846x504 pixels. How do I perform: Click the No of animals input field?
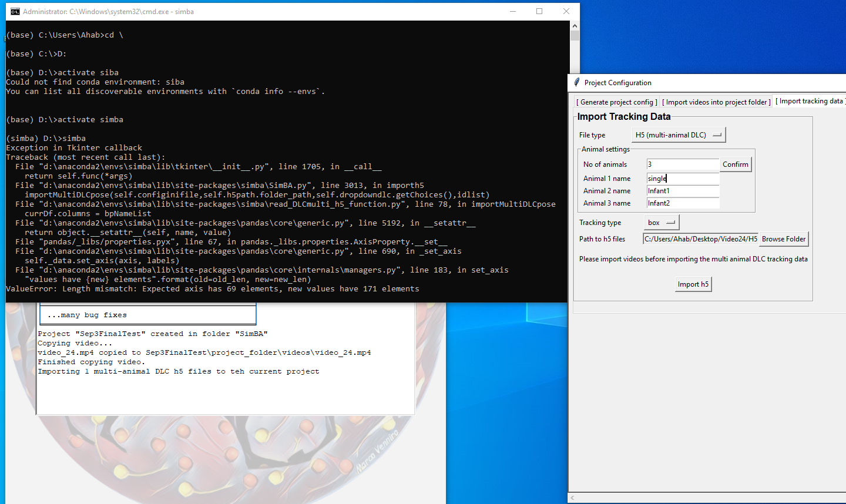pyautogui.click(x=683, y=164)
